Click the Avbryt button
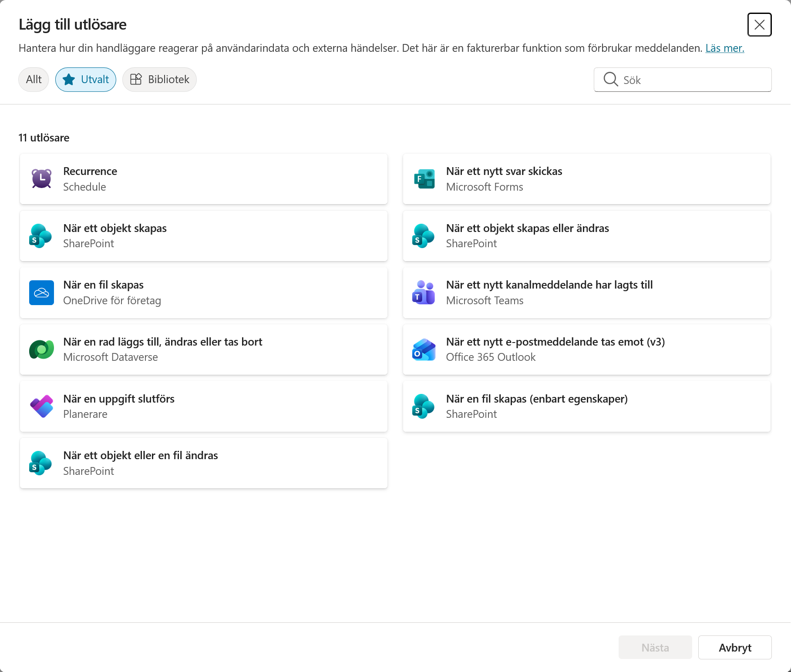791x672 pixels. (735, 648)
